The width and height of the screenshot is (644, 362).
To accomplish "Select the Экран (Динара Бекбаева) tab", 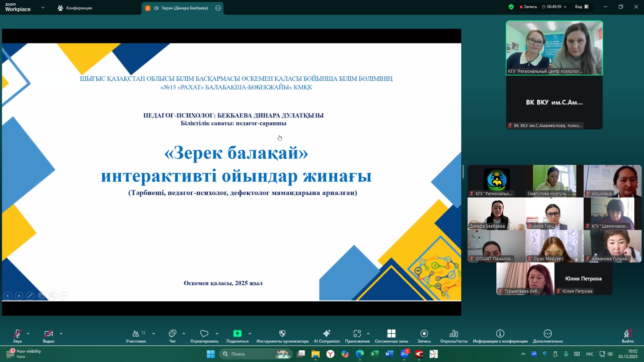I will tap(180, 8).
